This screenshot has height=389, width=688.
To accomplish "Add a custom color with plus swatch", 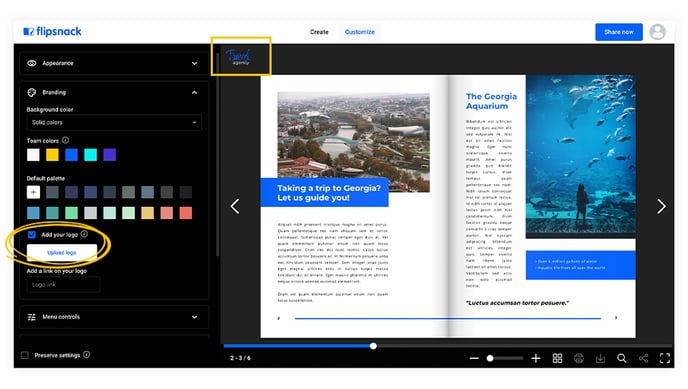I will tap(33, 192).
